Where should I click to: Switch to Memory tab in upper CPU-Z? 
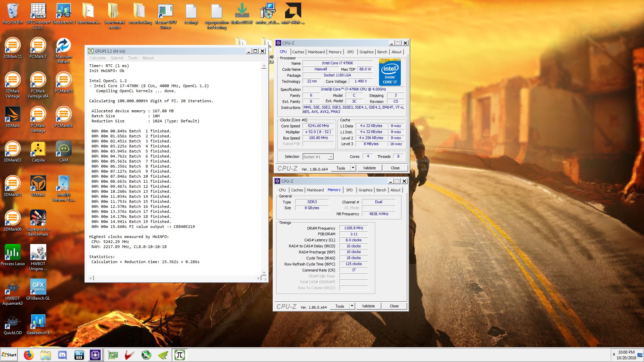tap(335, 52)
